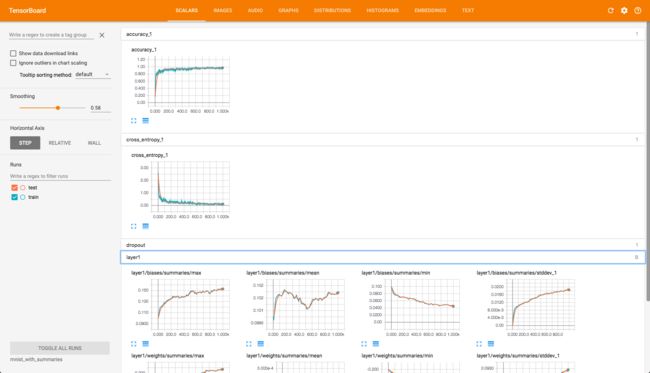Click the TOGGLE ALL RUNS button
The width and height of the screenshot is (650, 373).
pyautogui.click(x=60, y=348)
